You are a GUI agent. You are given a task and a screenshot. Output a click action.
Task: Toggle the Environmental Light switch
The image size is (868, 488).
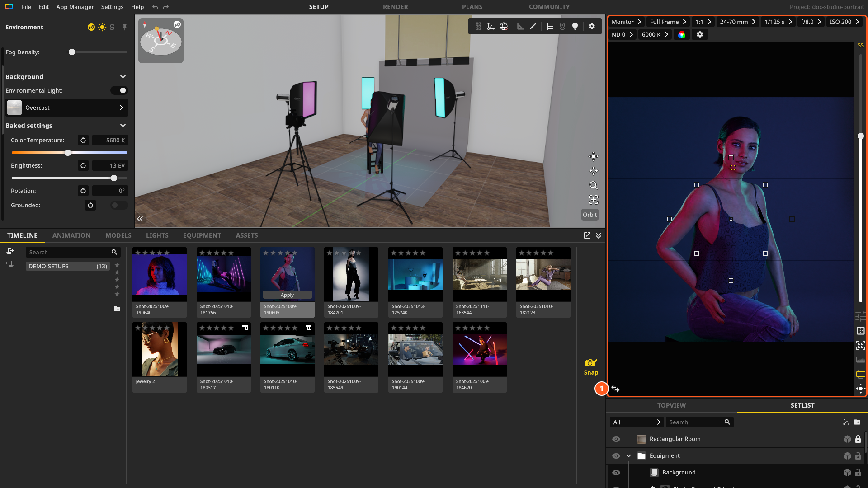[119, 91]
